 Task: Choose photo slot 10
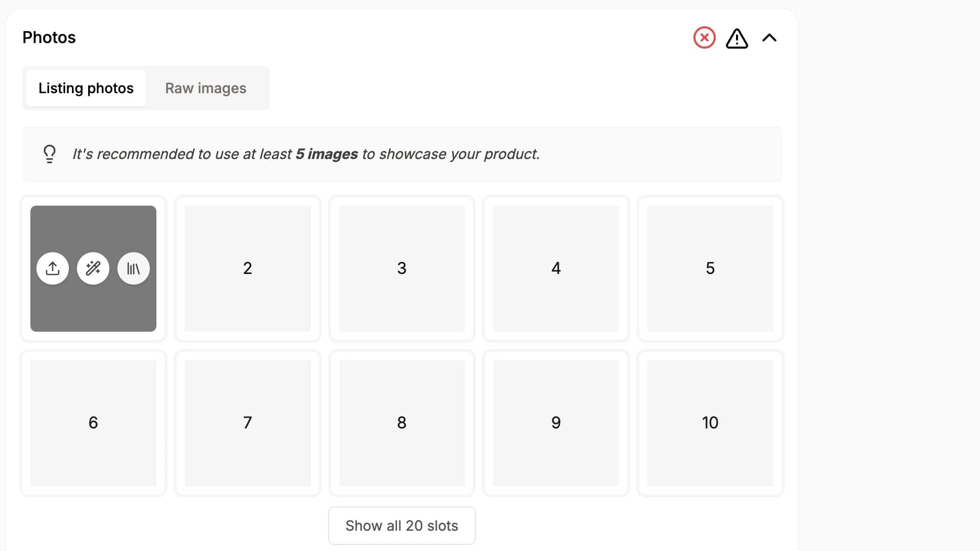click(710, 423)
